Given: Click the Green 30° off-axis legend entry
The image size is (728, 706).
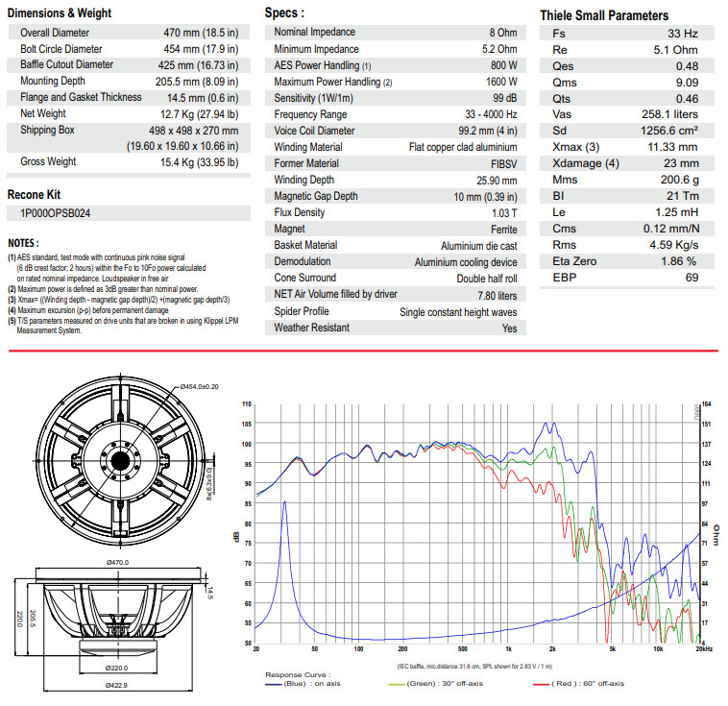Looking at the screenshot, I should click(x=435, y=684).
